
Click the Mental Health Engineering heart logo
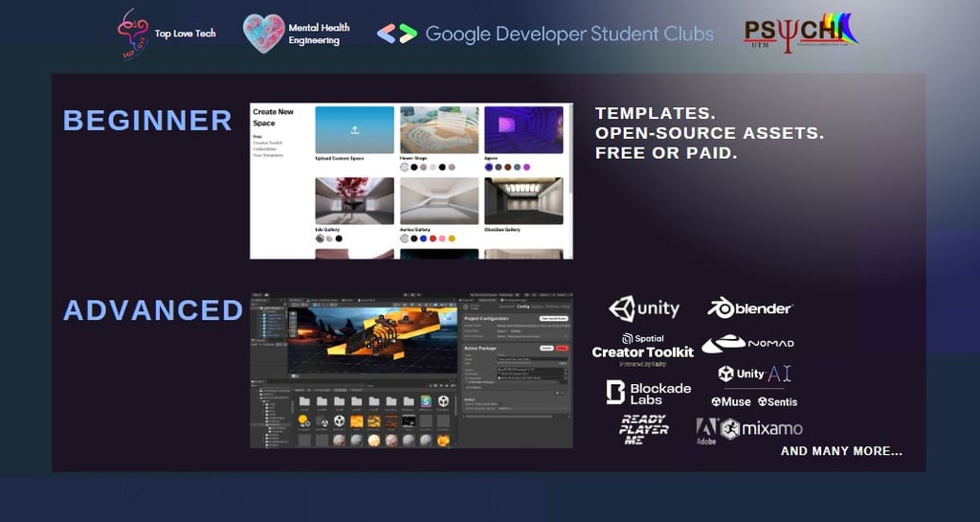click(x=263, y=34)
